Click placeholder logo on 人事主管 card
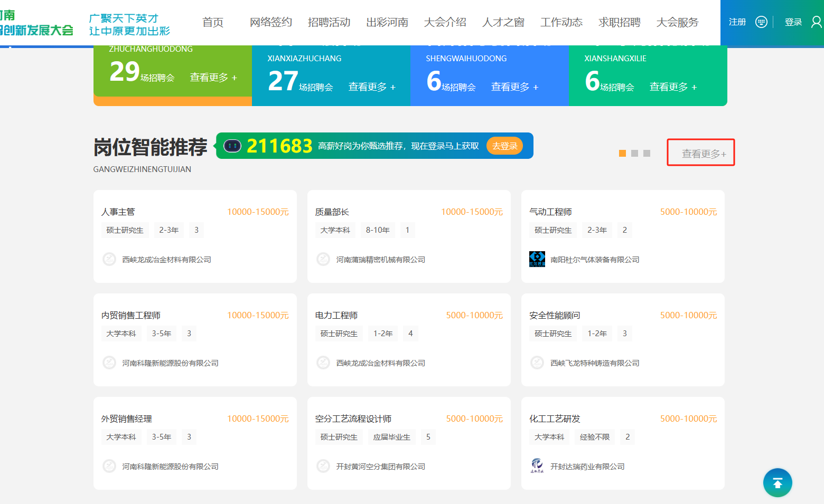 [x=109, y=259]
